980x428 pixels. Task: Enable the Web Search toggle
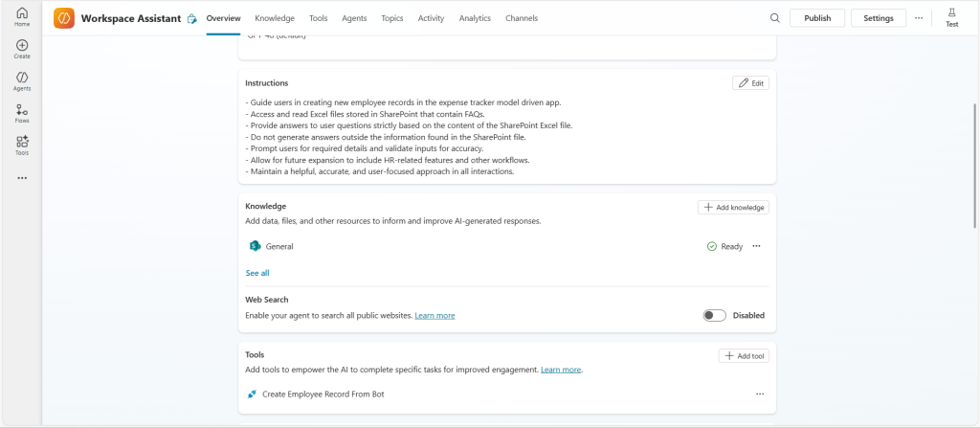point(714,315)
